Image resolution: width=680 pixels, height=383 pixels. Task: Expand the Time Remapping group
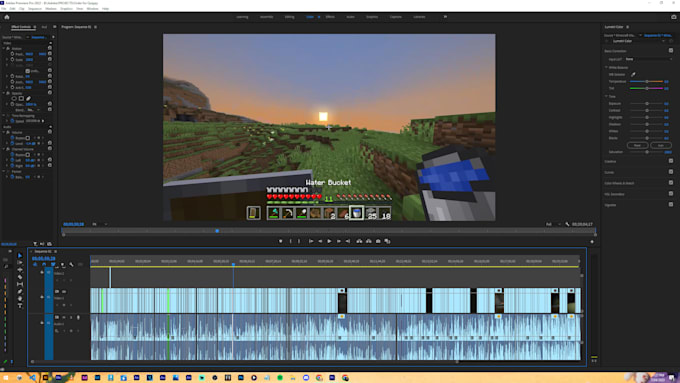3,116
